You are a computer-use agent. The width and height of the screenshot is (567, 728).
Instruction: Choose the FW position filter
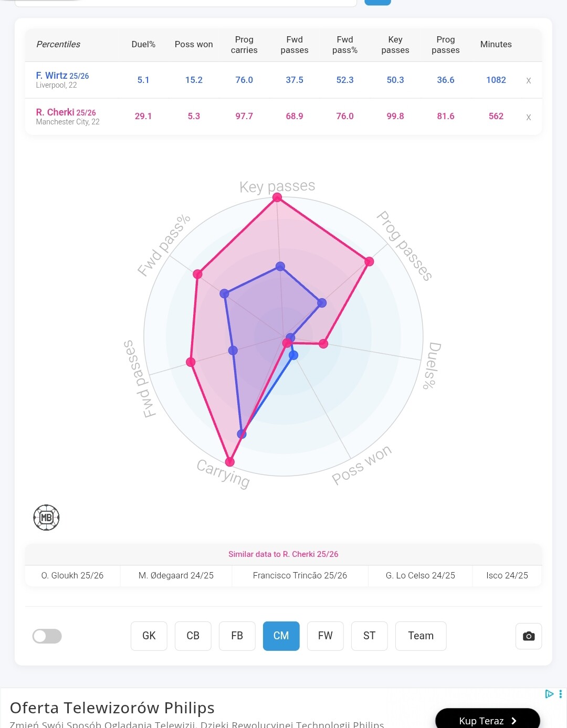[x=325, y=636]
